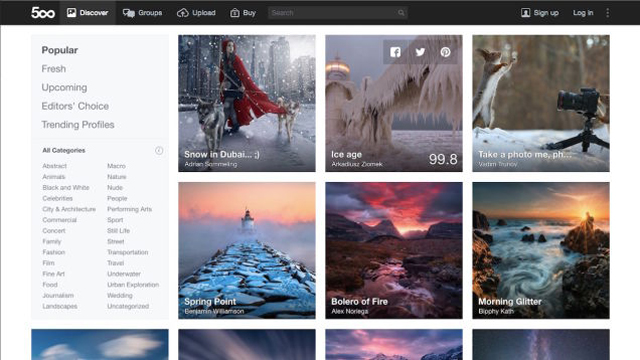Select the People category
The width and height of the screenshot is (640, 360).
tap(117, 198)
